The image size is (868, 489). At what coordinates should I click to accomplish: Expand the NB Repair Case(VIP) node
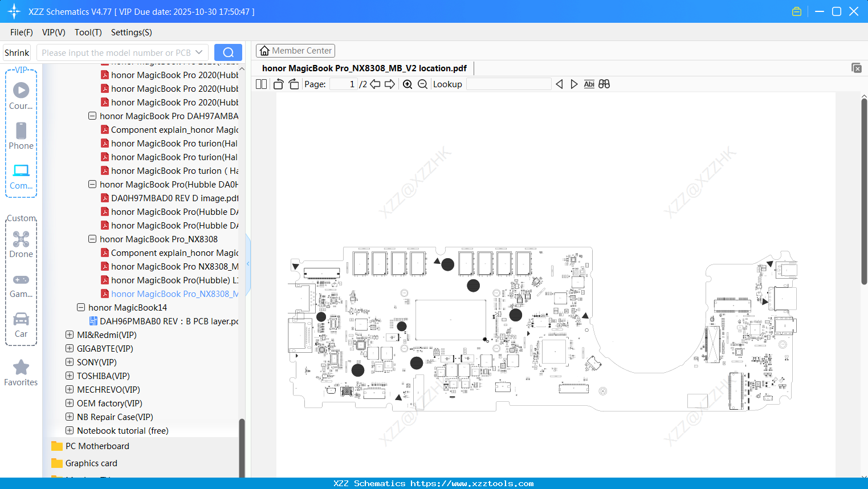click(x=70, y=417)
